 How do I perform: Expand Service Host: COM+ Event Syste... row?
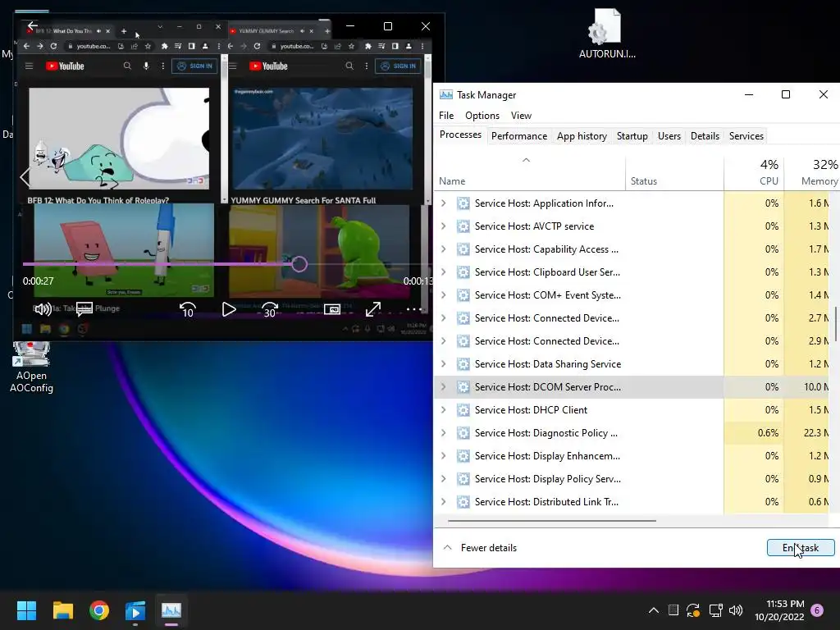click(x=444, y=295)
